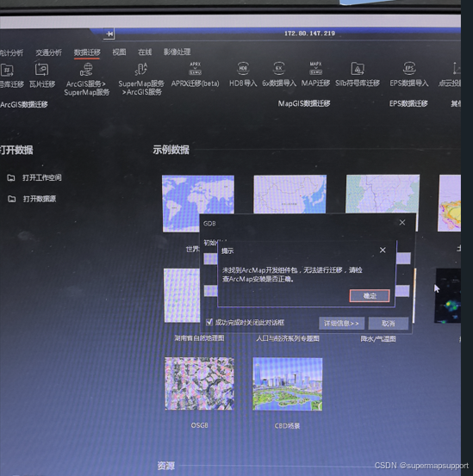Click the MapGIS数据迁移 group label
This screenshot has width=473, height=476.
[304, 104]
